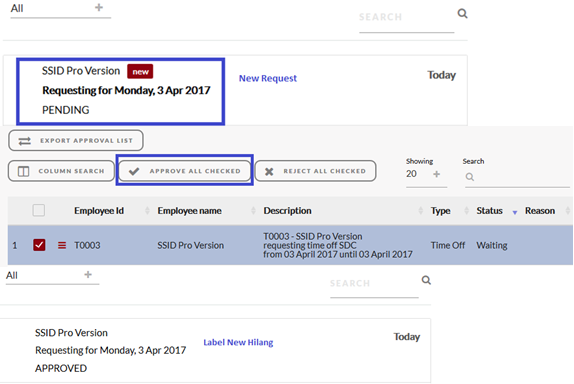Click the Export Approval List button

click(x=76, y=141)
